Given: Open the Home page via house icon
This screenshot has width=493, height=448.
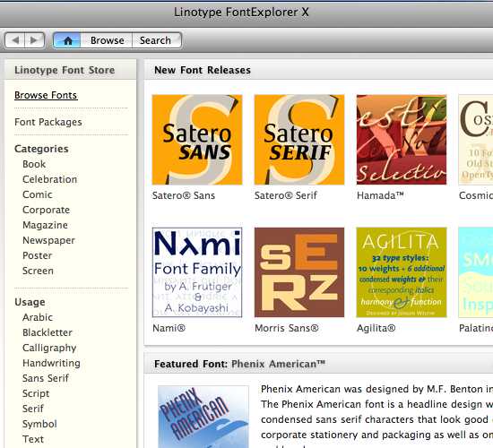Looking at the screenshot, I should point(67,40).
